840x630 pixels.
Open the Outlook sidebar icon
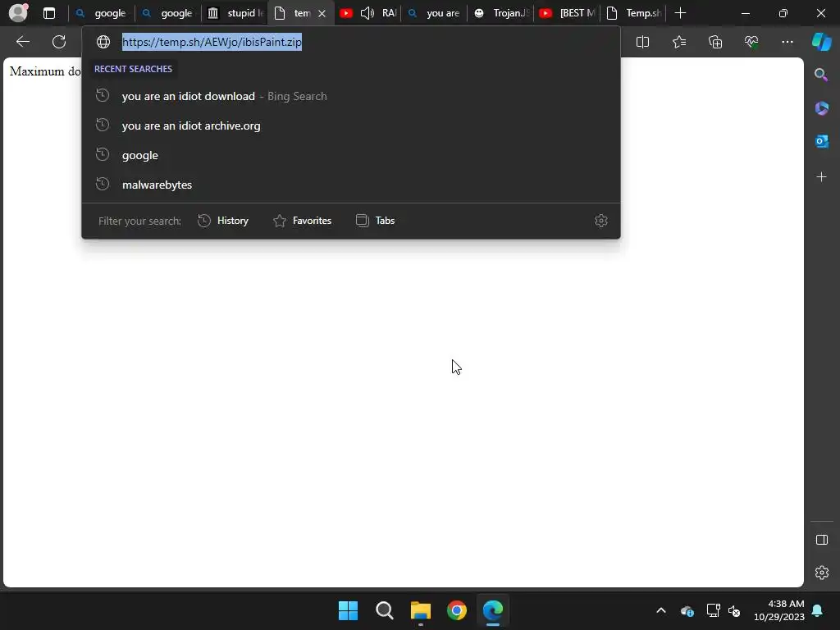tap(821, 141)
